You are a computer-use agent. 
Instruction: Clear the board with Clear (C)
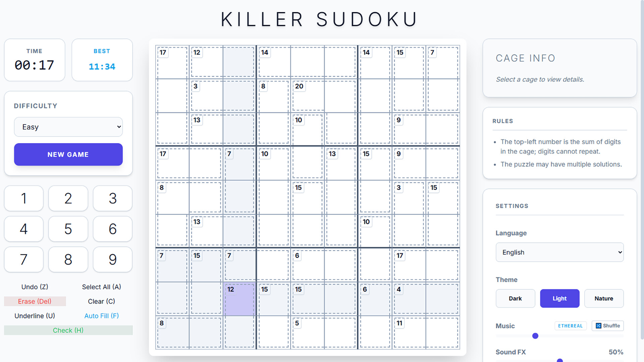pos(101,301)
